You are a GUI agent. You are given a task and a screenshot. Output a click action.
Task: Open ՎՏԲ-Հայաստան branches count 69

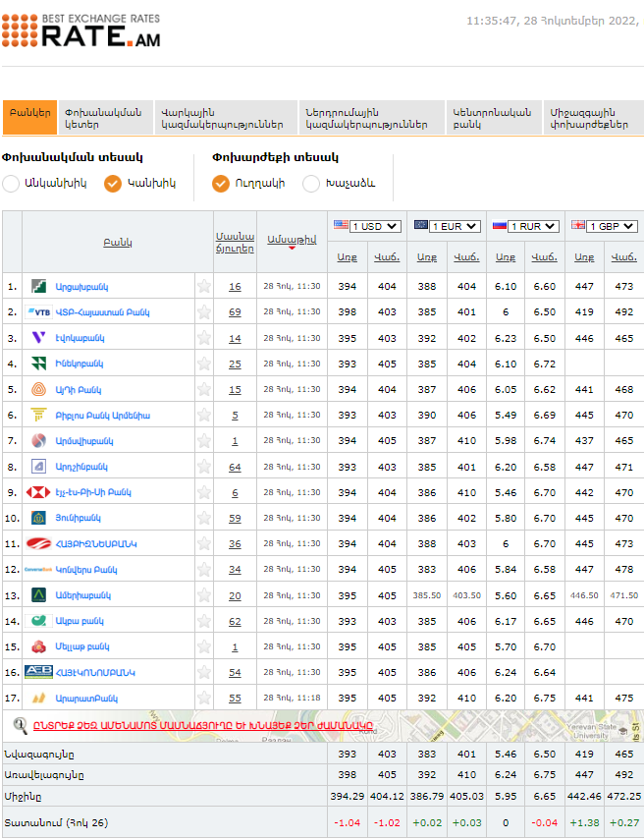click(235, 311)
